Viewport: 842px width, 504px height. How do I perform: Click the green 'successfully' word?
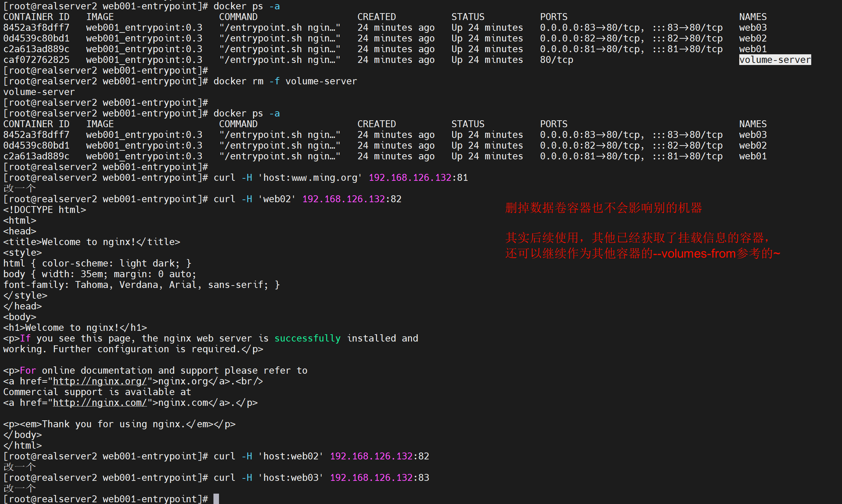[x=307, y=338]
